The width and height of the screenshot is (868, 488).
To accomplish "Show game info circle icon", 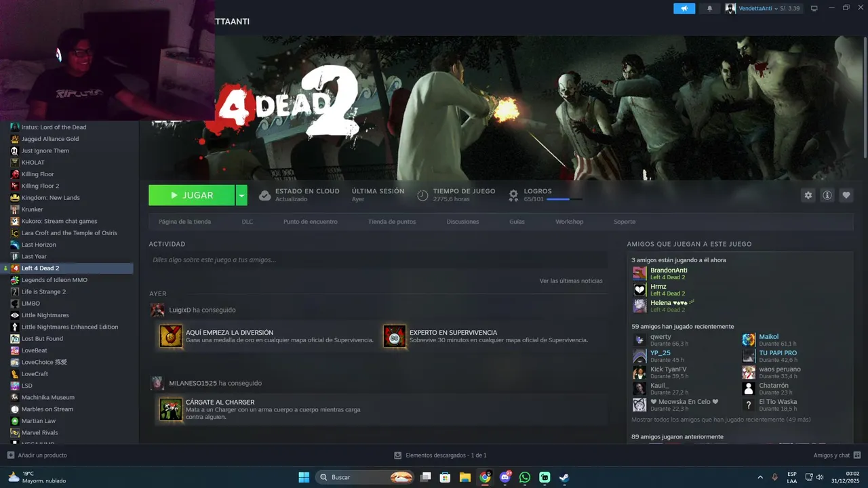I will [827, 195].
